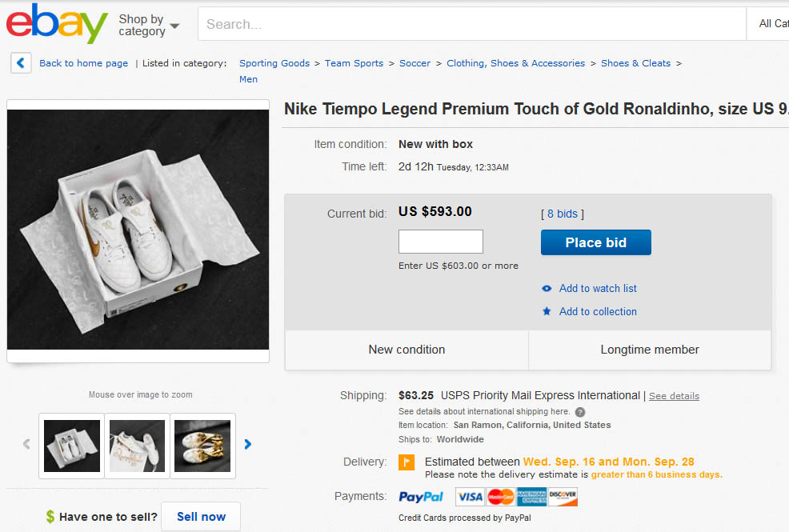The width and height of the screenshot is (789, 532).
Task: Select the New condition tab
Action: tap(407, 350)
